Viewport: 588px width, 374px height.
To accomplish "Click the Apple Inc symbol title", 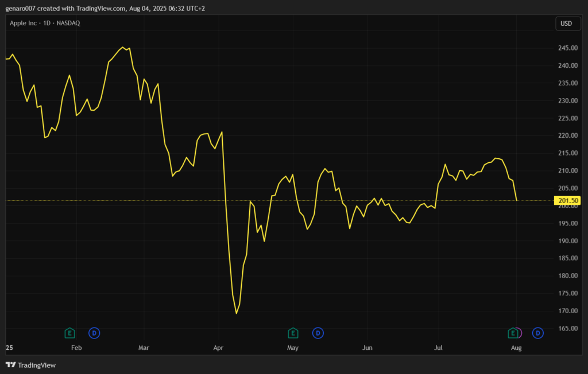I will point(25,24).
